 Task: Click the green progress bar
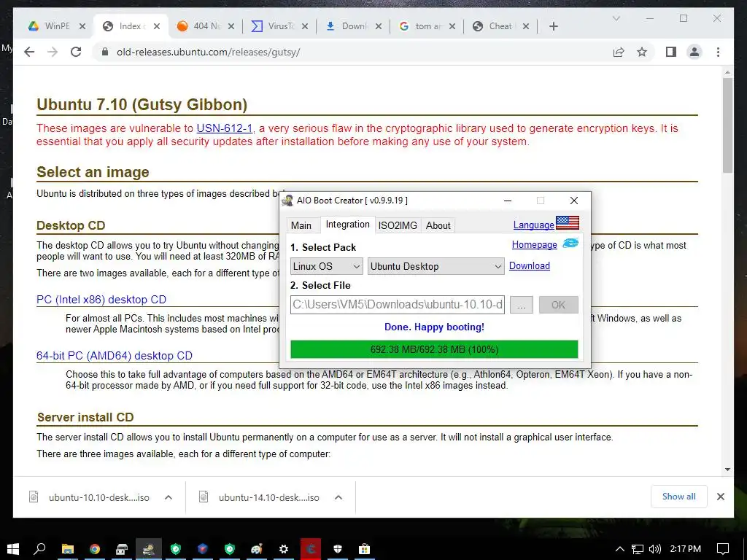coord(434,349)
